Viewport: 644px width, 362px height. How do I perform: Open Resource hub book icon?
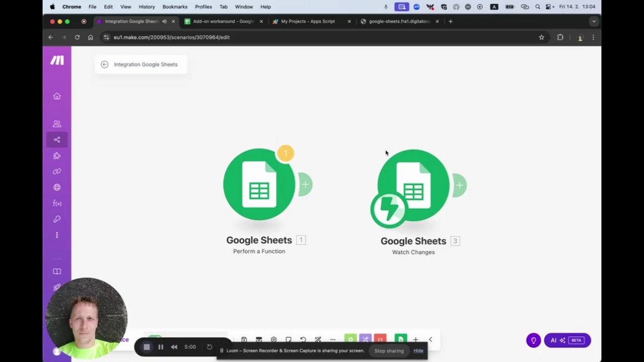pyautogui.click(x=57, y=271)
